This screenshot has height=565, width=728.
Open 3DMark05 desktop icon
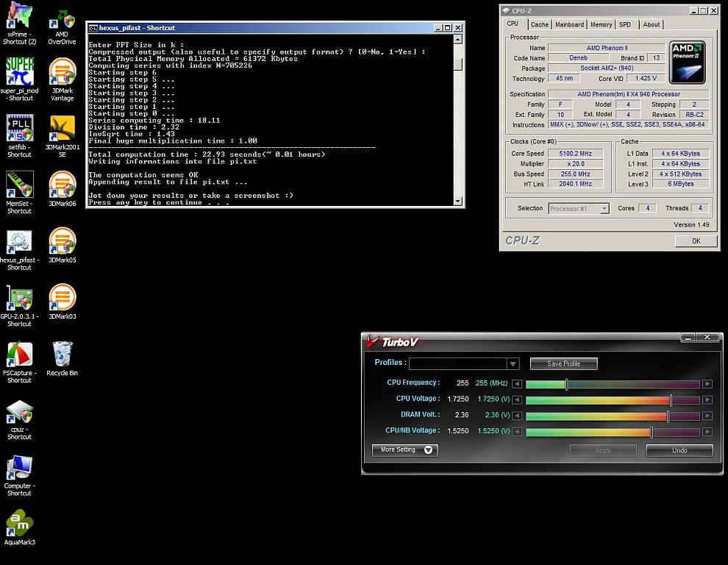(63, 245)
